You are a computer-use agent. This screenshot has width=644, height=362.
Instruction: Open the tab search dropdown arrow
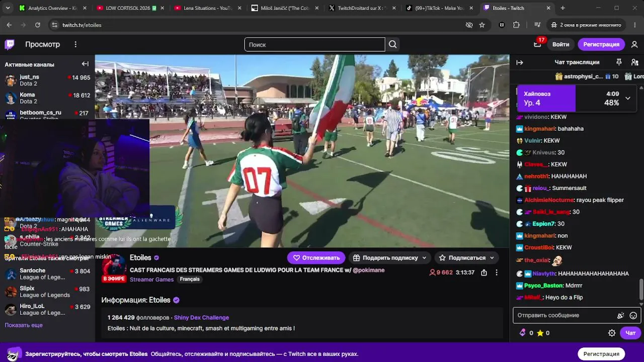click(8, 8)
